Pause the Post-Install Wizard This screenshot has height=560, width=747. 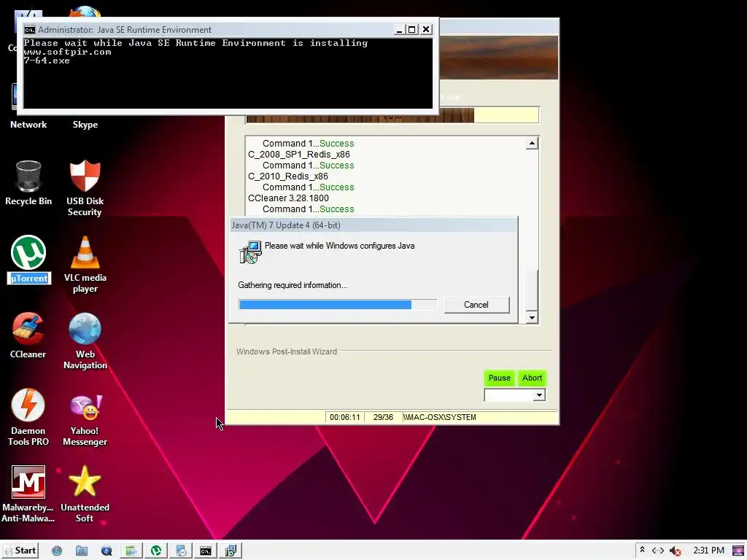click(x=499, y=378)
